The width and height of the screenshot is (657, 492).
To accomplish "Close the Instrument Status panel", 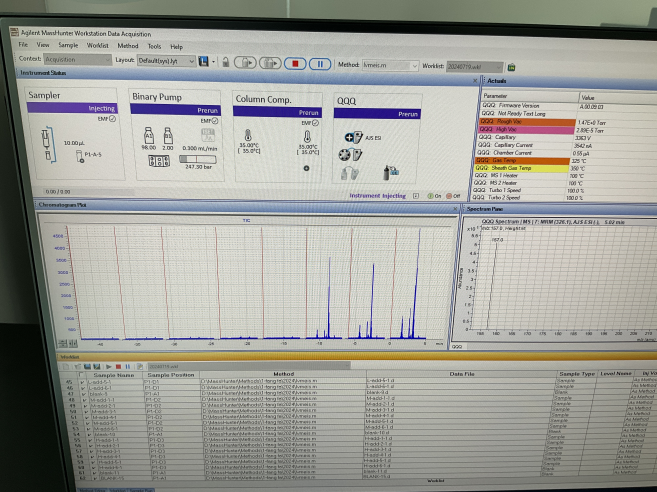I will point(475,80).
